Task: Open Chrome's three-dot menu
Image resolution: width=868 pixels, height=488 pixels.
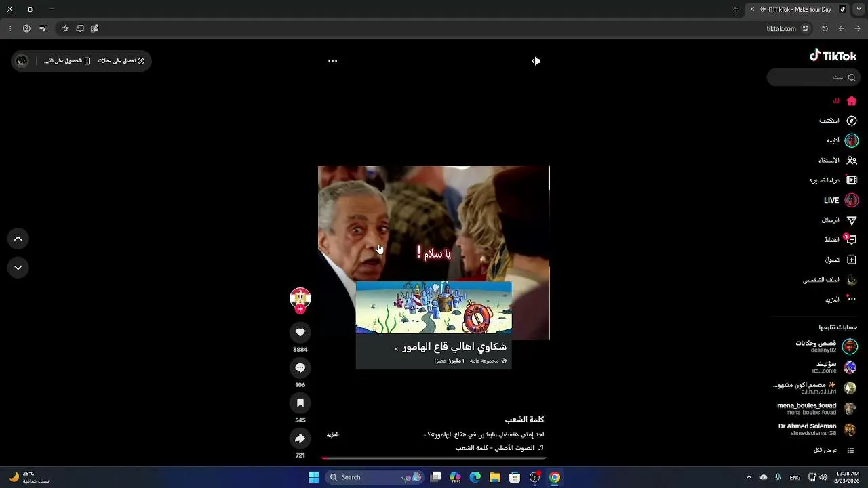Action: click(10, 28)
